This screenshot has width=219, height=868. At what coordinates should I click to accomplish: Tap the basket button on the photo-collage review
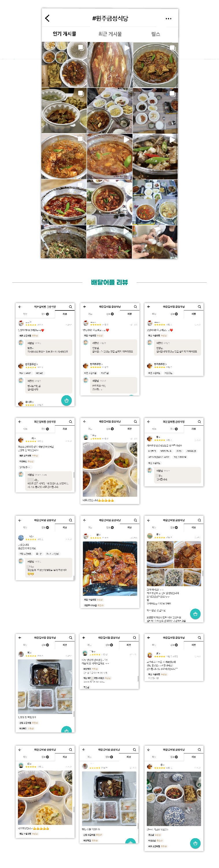(x=195, y=614)
